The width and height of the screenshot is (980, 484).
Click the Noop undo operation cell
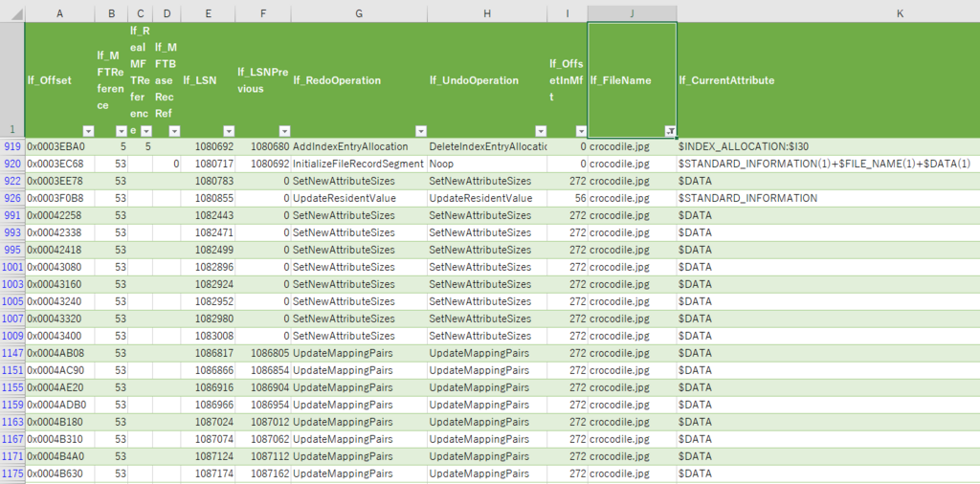(487, 164)
